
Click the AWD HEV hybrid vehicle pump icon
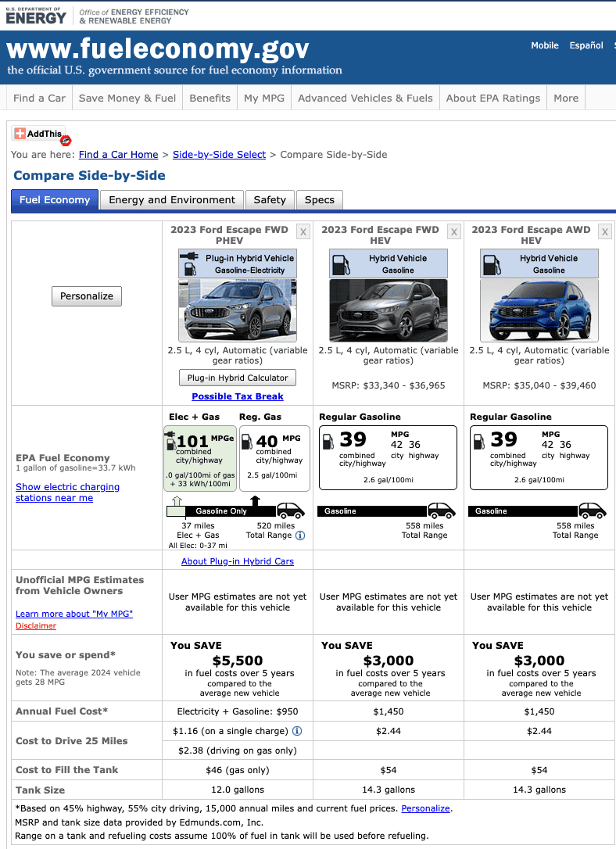[492, 263]
